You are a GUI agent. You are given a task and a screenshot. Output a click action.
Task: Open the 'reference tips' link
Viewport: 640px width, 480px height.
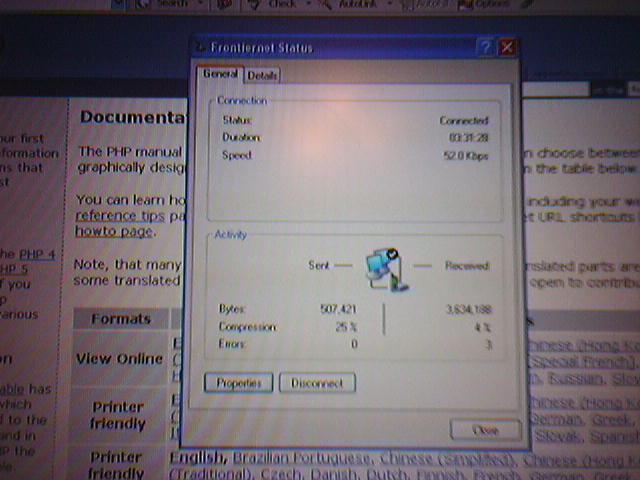pyautogui.click(x=120, y=215)
